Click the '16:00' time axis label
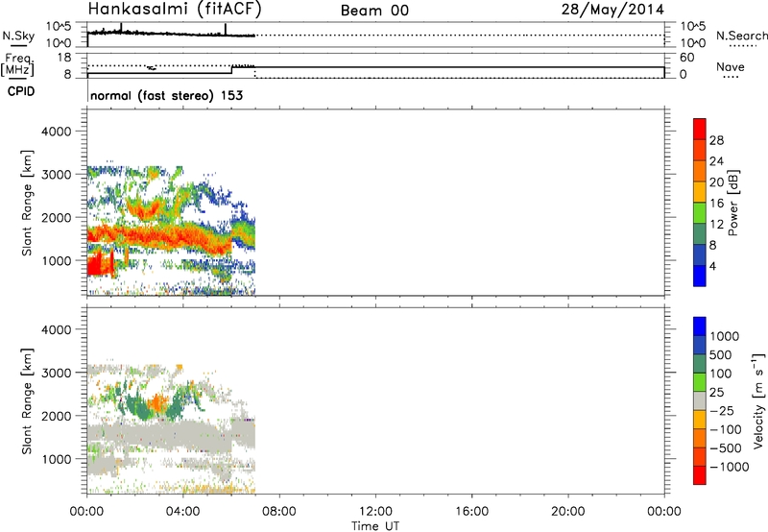This screenshot has height=532, width=768. [471, 512]
